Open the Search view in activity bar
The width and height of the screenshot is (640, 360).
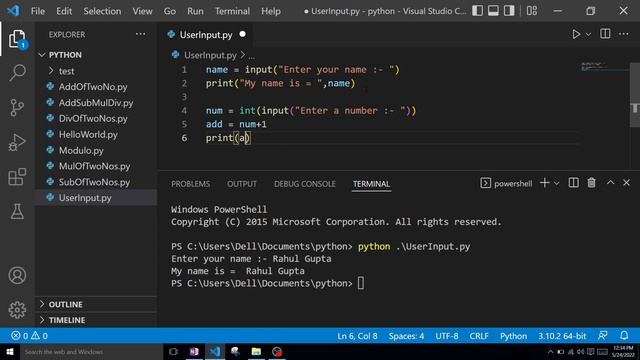click(17, 73)
